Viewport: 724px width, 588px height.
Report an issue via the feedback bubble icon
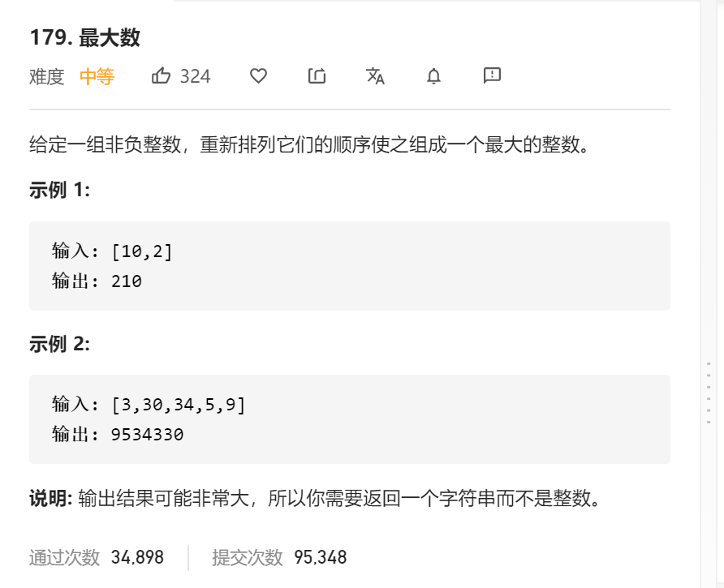[x=490, y=75]
